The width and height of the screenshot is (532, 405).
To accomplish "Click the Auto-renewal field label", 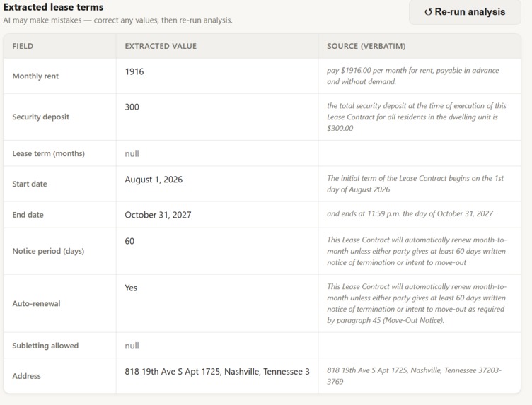I will 36,304.
